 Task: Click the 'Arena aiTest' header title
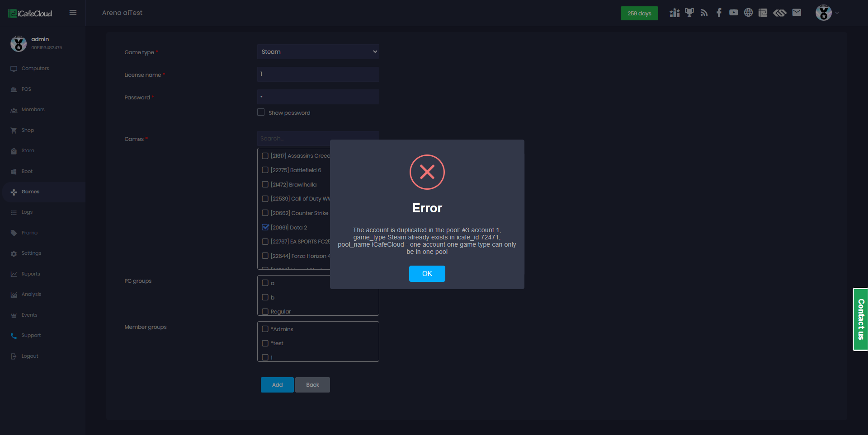(122, 13)
